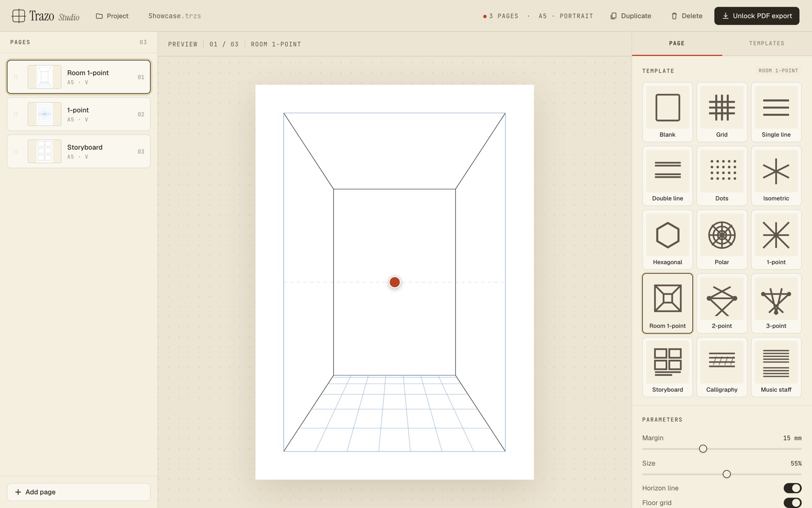Viewport: 812px width, 508px height.
Task: Toggle the Horizon line switch
Action: click(x=792, y=488)
